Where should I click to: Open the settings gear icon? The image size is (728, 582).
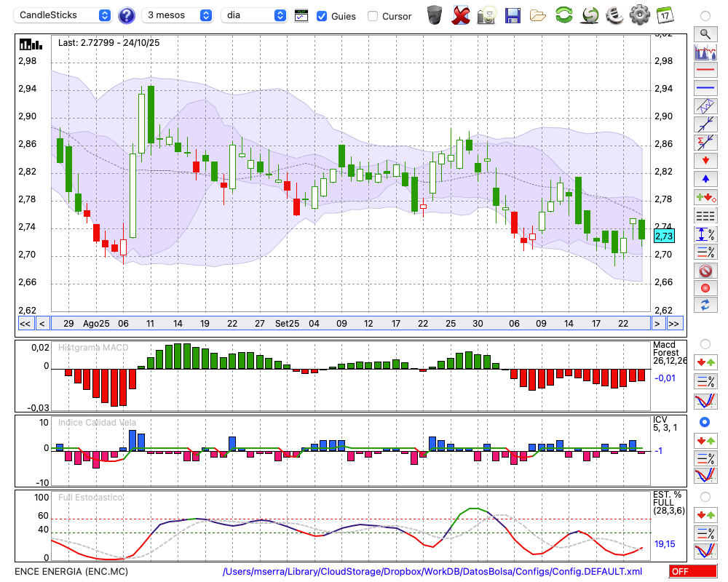coord(639,15)
